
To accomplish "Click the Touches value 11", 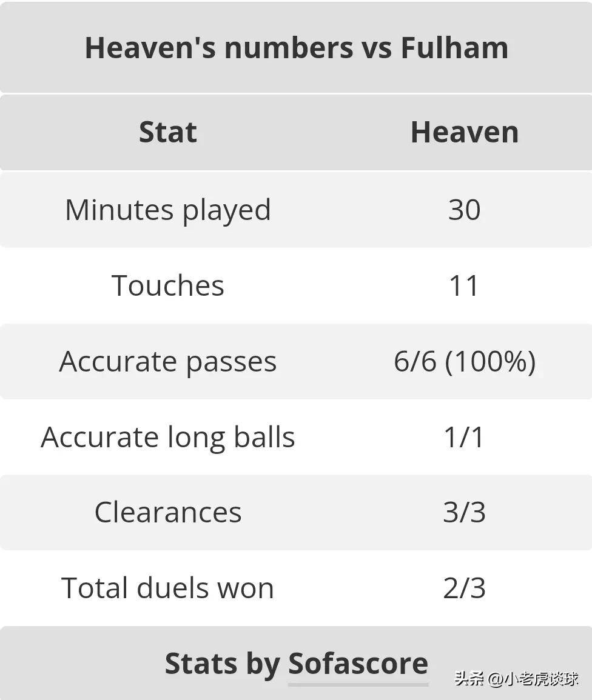I will pyautogui.click(x=465, y=285).
